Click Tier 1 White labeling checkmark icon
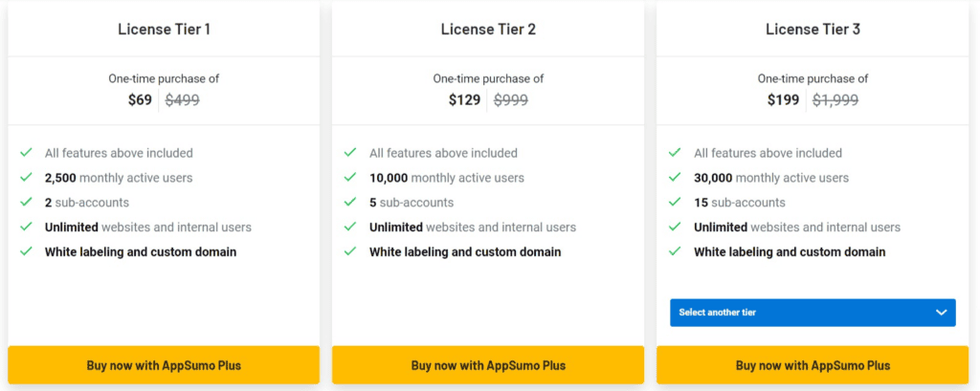 coord(26,251)
